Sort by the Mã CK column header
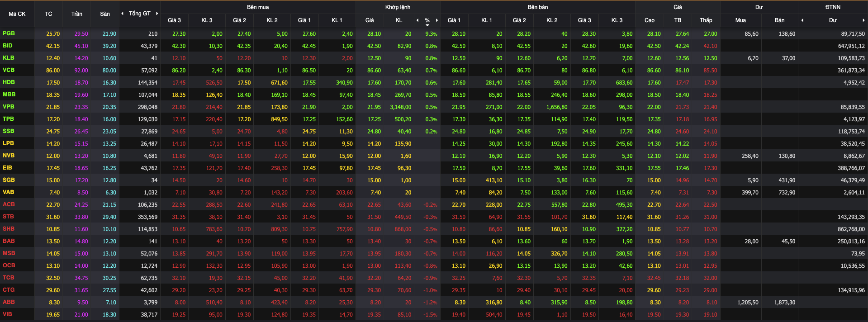Viewport: 868px width, 322px height. click(17, 14)
